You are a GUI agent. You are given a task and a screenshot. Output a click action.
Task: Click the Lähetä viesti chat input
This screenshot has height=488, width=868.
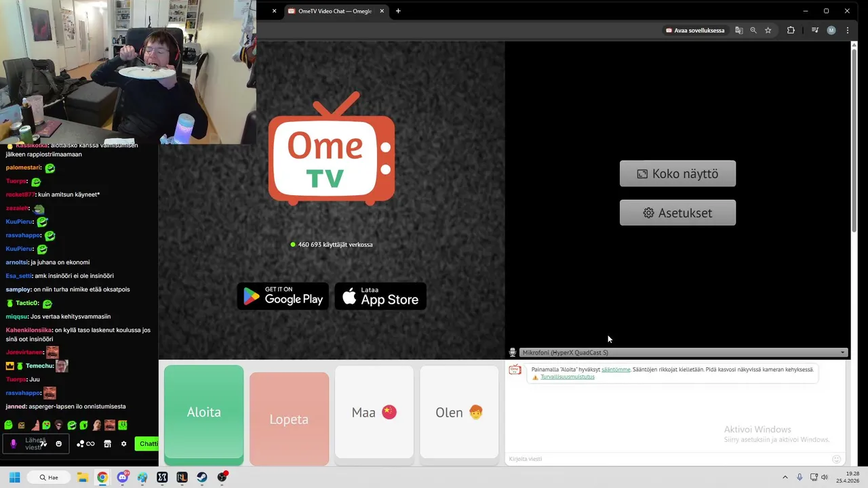pyautogui.click(x=35, y=444)
